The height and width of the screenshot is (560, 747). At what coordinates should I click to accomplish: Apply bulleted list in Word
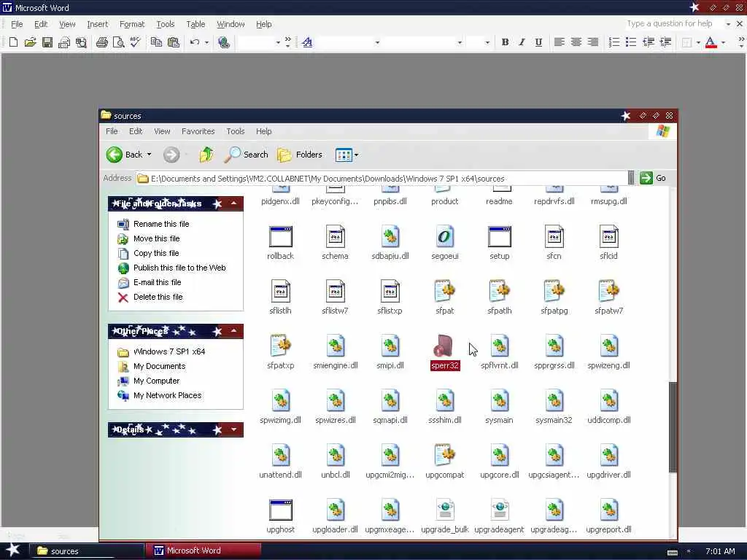point(631,42)
